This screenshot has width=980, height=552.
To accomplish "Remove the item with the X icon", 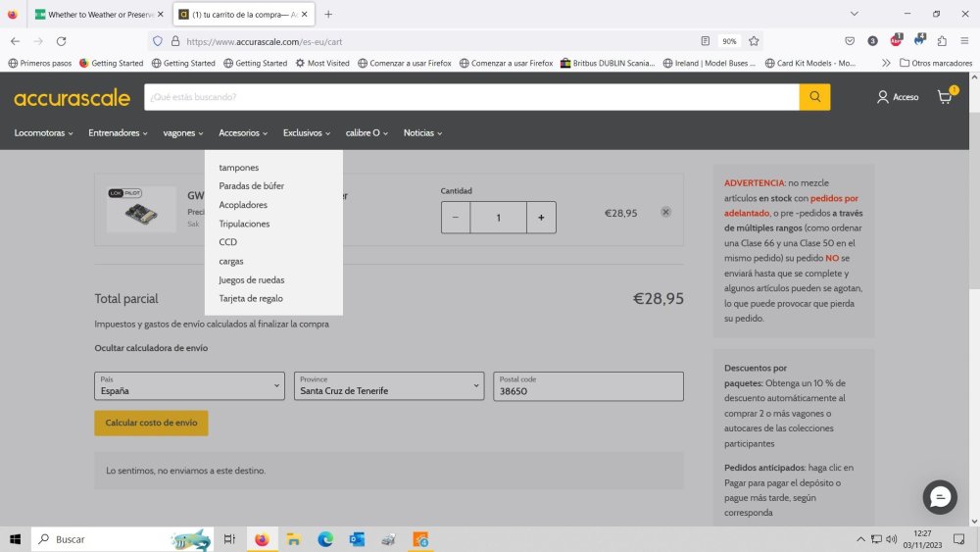I will point(665,212).
